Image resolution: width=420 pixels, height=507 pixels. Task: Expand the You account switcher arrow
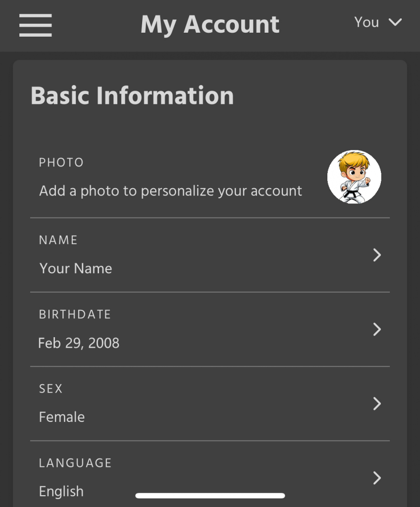click(x=395, y=22)
